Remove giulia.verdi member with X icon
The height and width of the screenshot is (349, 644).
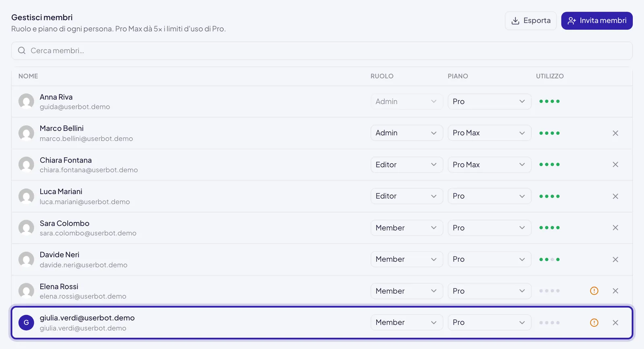coord(615,322)
